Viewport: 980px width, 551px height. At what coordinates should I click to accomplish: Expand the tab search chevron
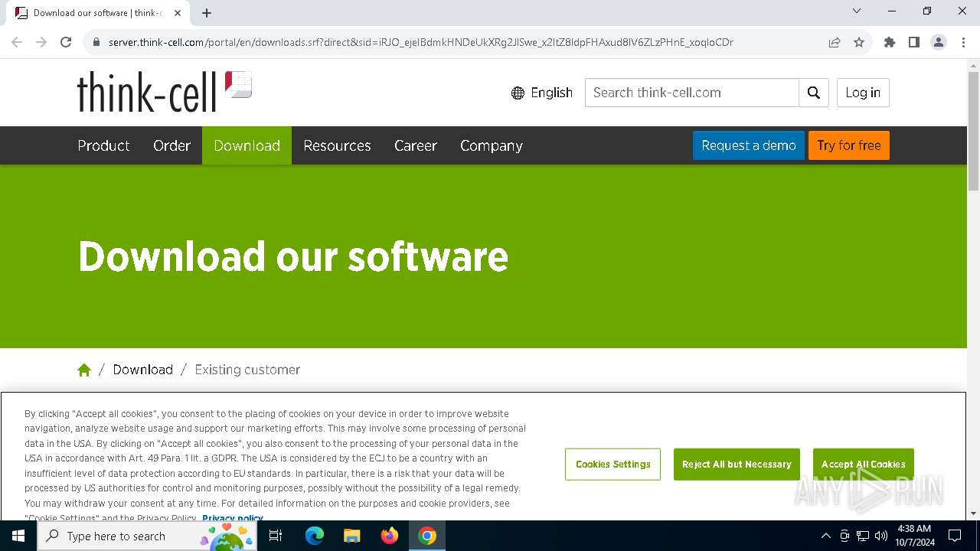click(857, 11)
